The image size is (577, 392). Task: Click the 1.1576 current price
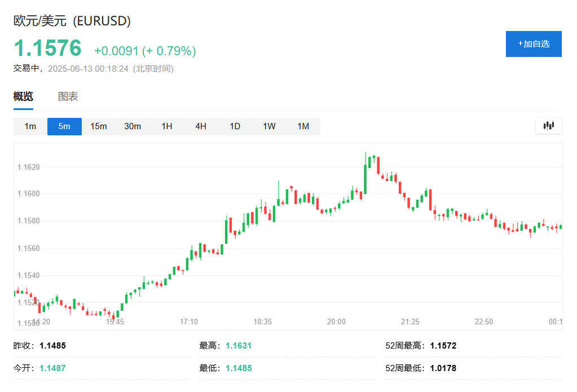[x=48, y=48]
